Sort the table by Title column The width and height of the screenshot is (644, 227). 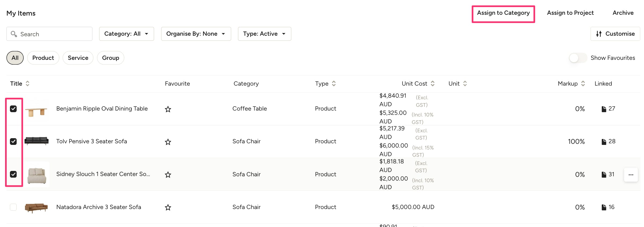pyautogui.click(x=27, y=84)
